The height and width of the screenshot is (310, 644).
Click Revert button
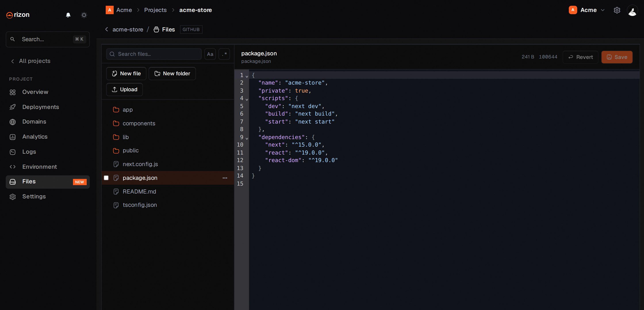(580, 57)
